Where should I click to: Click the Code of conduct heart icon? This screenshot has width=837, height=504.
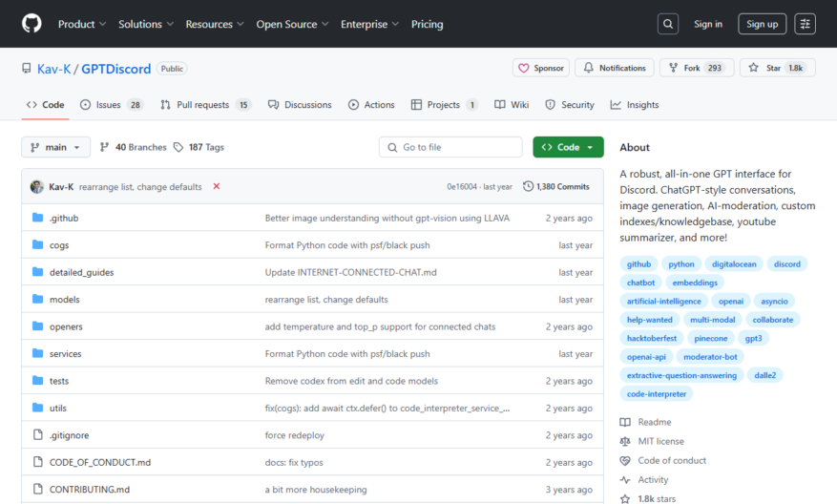[x=625, y=460]
